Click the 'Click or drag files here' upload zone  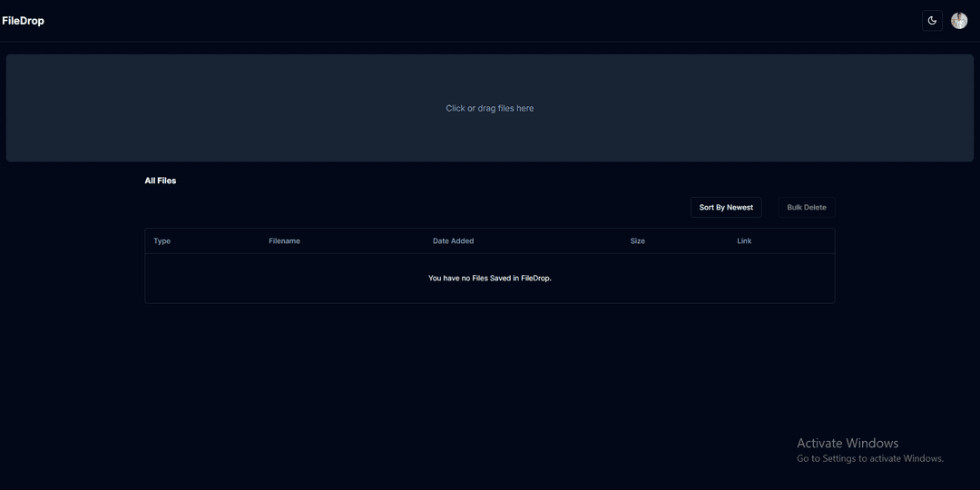pos(490,108)
